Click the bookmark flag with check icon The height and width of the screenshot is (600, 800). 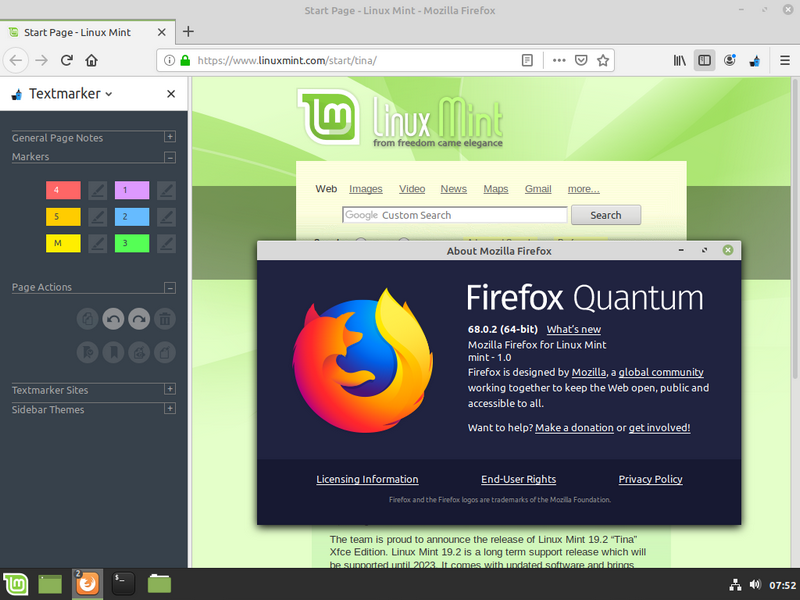point(88,352)
